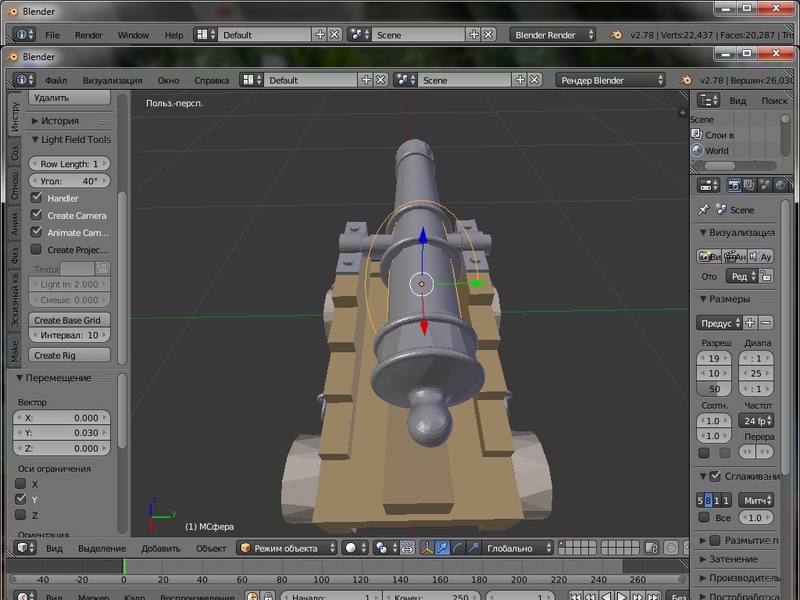Click the translate manipulator arrow icon
Viewport: 800px width, 600px height.
tap(443, 548)
